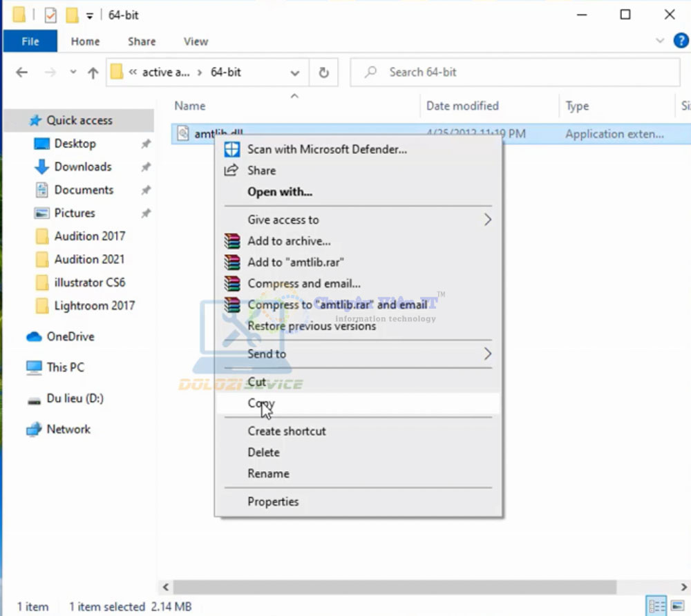
Task: Click the Up directory arrow icon
Action: (93, 73)
